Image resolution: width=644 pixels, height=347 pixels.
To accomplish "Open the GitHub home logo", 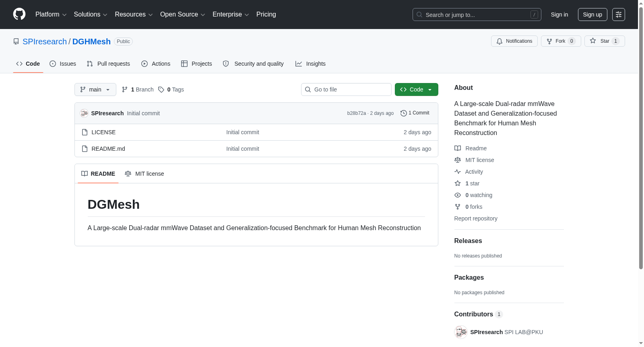I will (x=19, y=14).
